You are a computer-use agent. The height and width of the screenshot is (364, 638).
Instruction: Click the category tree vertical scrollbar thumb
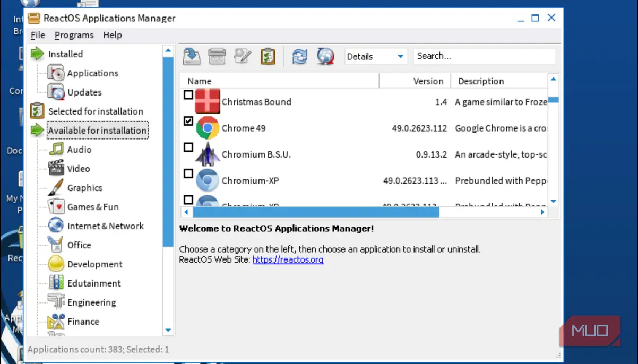click(x=168, y=151)
